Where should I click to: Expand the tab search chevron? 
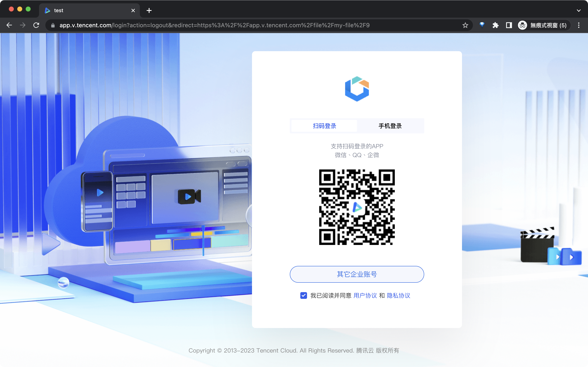tap(579, 10)
